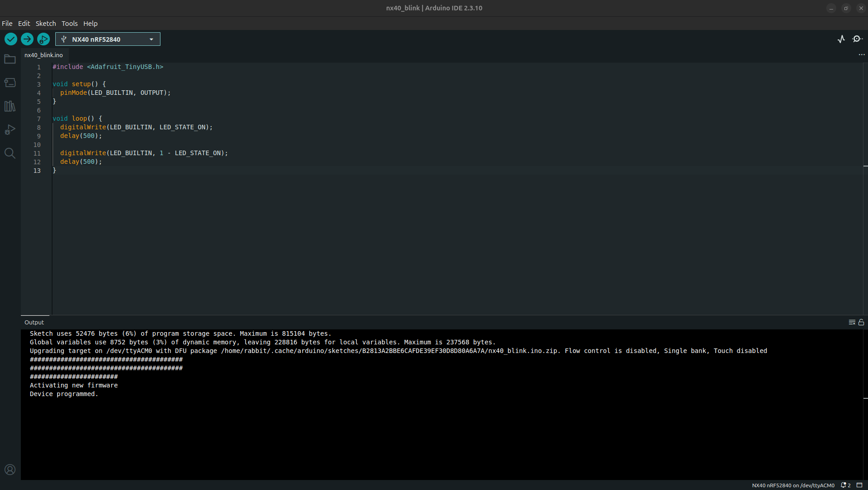Toggle the Output scroll lock icon
Screen dimensions: 868x490
(861, 322)
